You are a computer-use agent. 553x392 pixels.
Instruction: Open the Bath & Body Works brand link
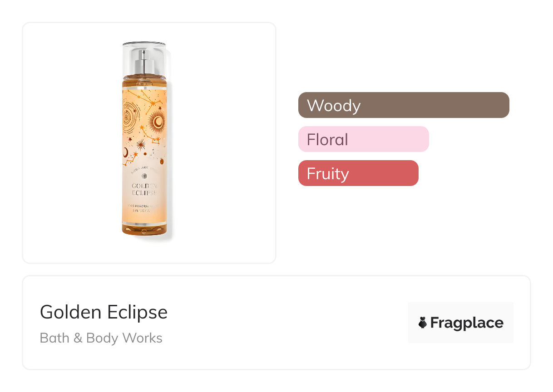pyautogui.click(x=101, y=338)
